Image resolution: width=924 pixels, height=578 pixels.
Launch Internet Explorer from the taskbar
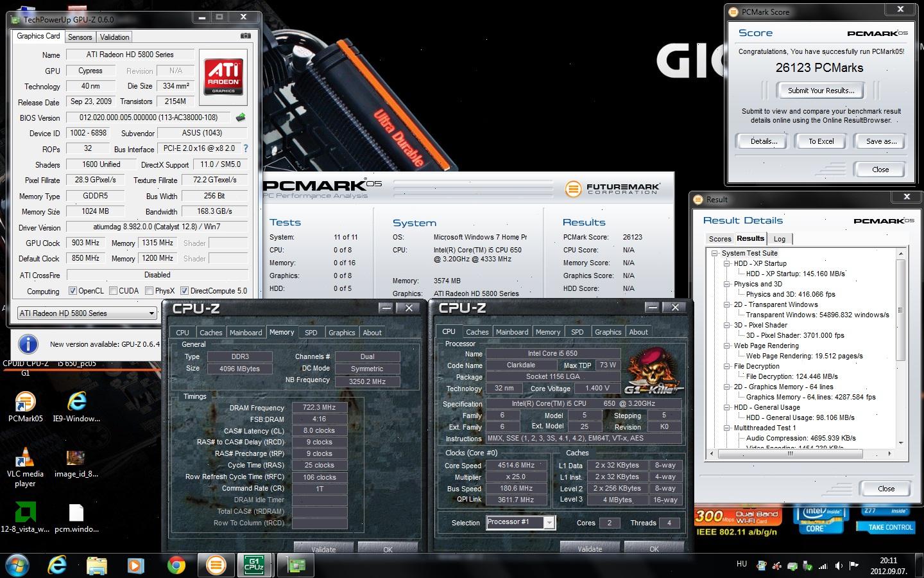[57, 565]
